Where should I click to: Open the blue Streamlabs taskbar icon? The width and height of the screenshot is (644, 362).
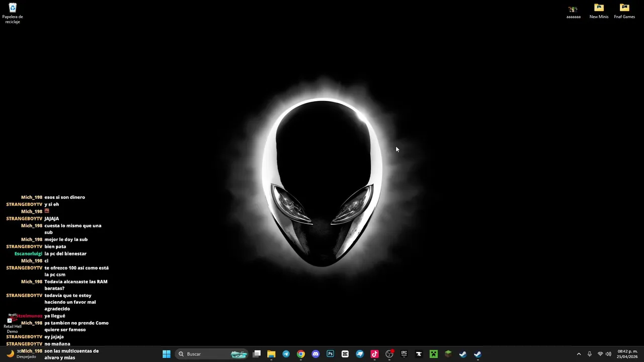click(360, 354)
